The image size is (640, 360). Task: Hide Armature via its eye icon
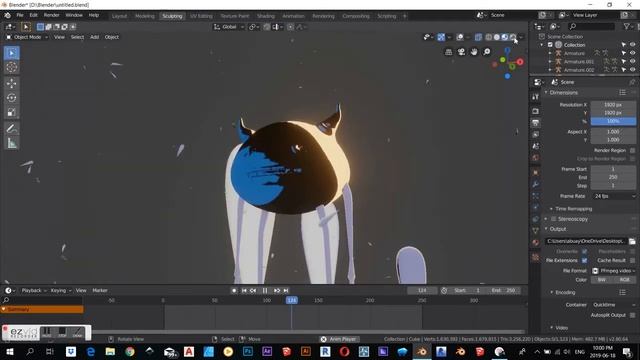[x=633, y=53]
